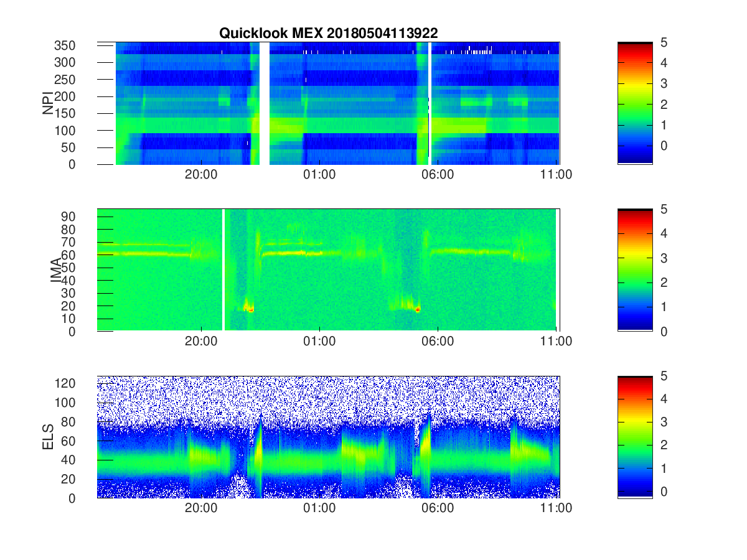747x560 pixels.
Task: Select 01:00 time label under IMA plot
Action: 319,342
